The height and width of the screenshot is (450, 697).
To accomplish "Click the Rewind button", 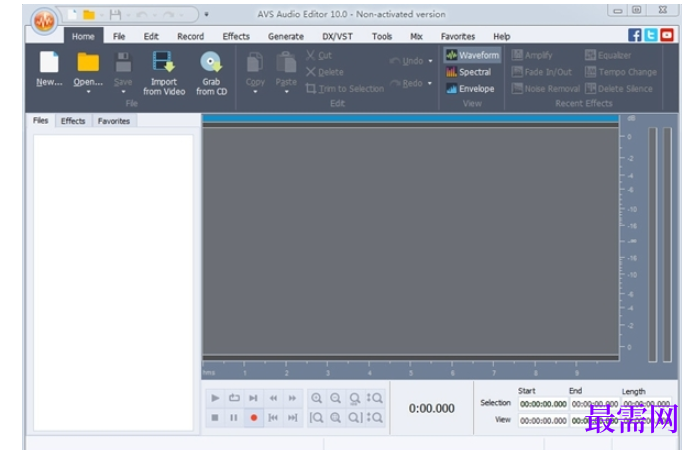I will (273, 398).
